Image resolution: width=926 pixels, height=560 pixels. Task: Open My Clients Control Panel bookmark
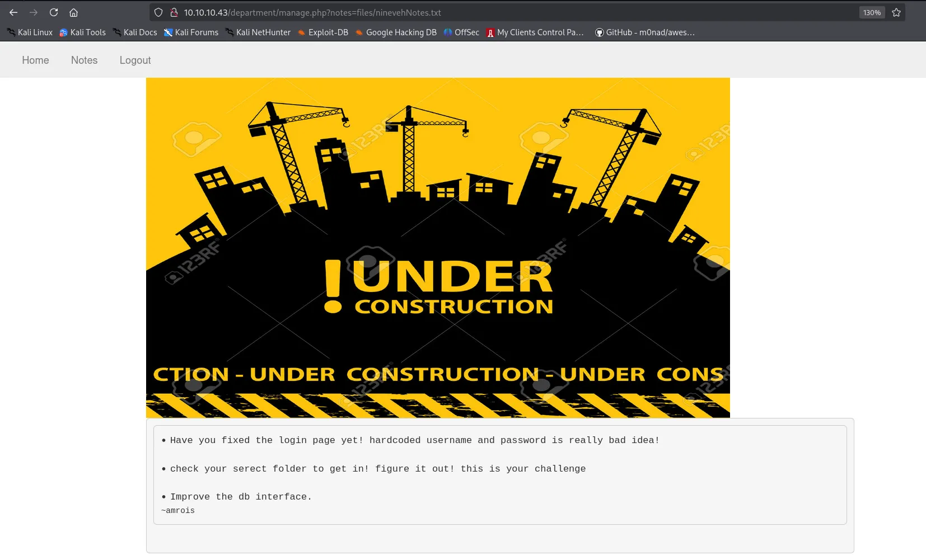(x=535, y=32)
